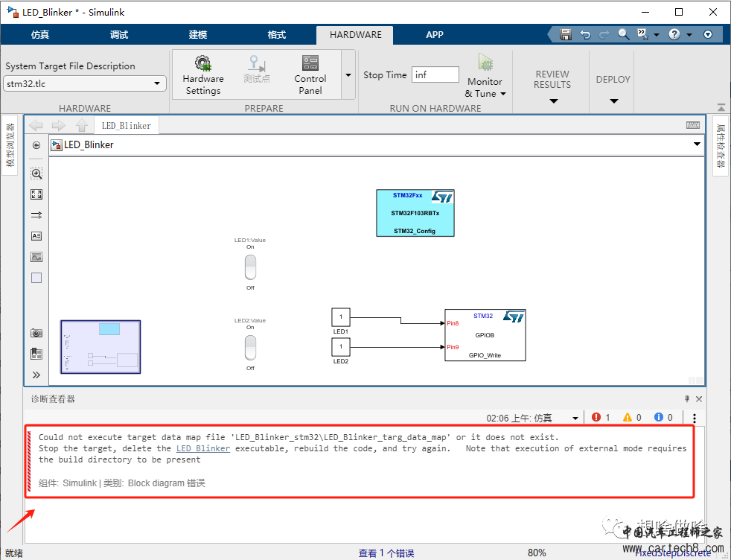This screenshot has height=560, width=731.
Task: Filter diagnostics by the yellow warnings count
Action: coord(632,417)
